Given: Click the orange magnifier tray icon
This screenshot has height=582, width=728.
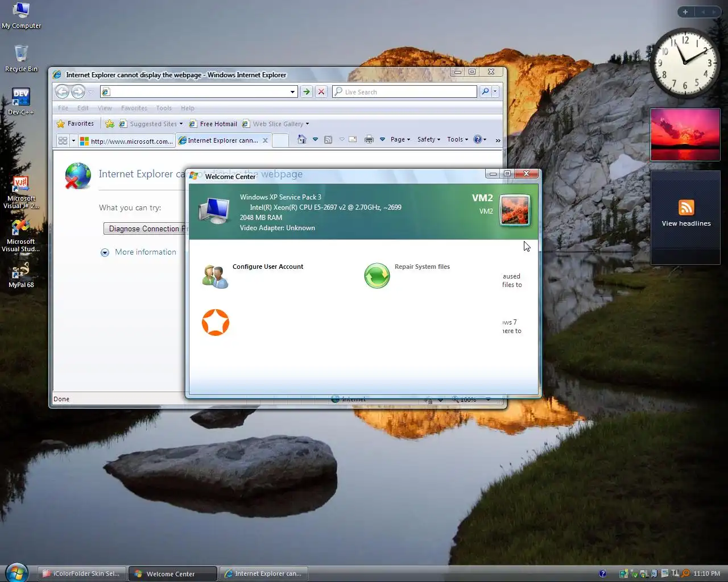Looking at the screenshot, I should pyautogui.click(x=685, y=573).
